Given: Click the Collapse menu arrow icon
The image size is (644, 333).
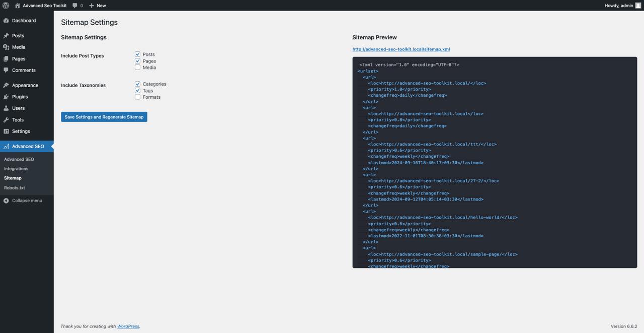Looking at the screenshot, I should 6,201.
